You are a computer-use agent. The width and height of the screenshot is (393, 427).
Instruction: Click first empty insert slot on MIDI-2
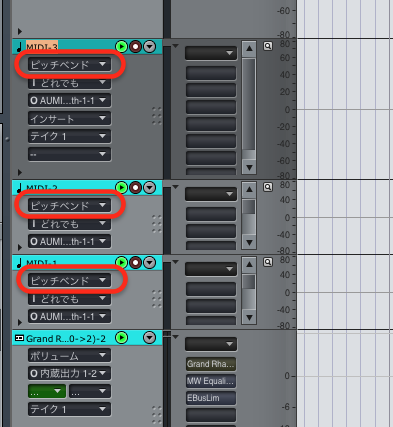pos(211,214)
